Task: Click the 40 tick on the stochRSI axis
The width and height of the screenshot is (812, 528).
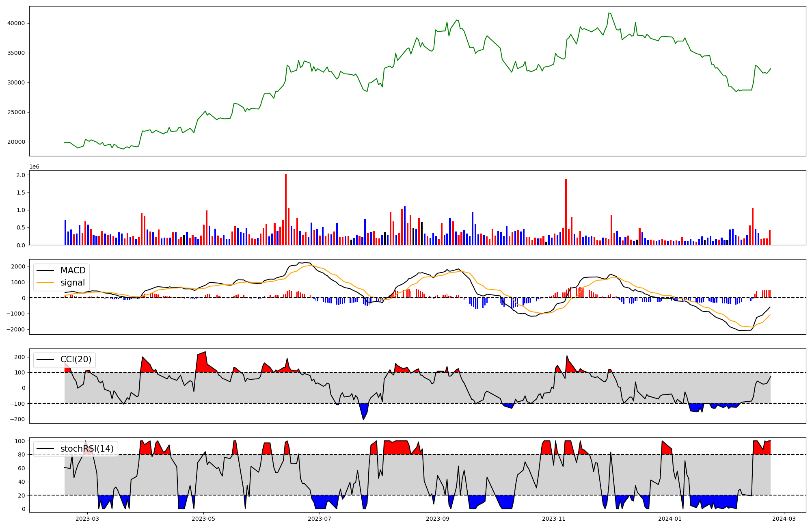Action: click(x=22, y=482)
